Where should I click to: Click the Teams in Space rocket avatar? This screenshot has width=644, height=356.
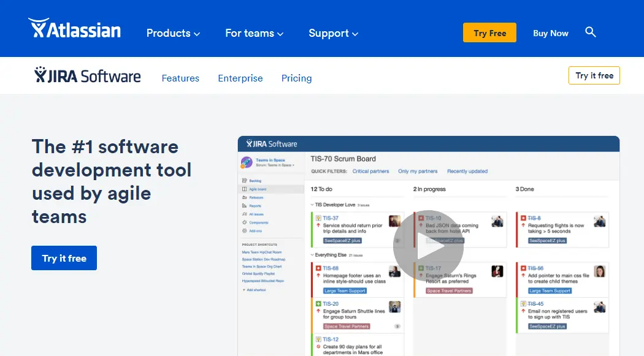coord(247,162)
